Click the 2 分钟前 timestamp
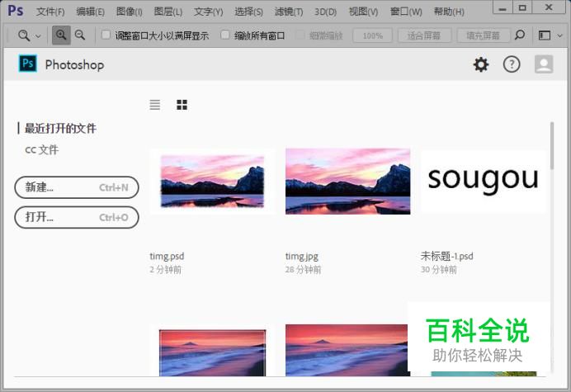 click(165, 270)
